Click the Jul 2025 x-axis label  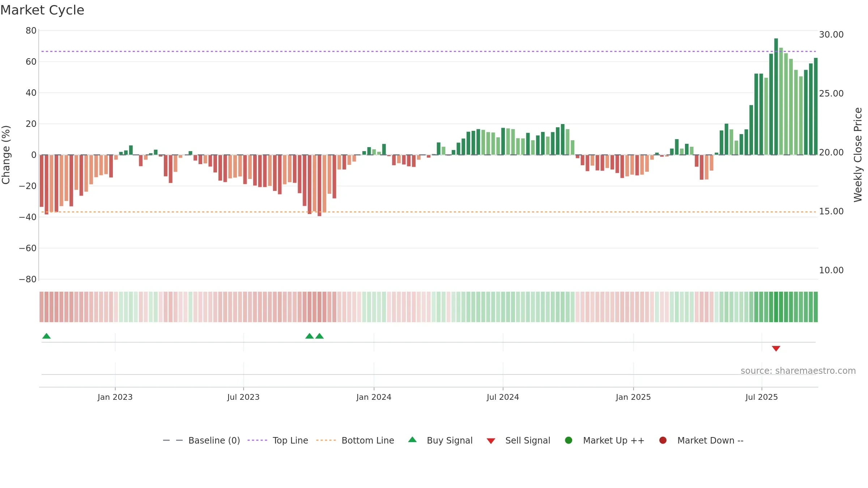[x=762, y=397]
